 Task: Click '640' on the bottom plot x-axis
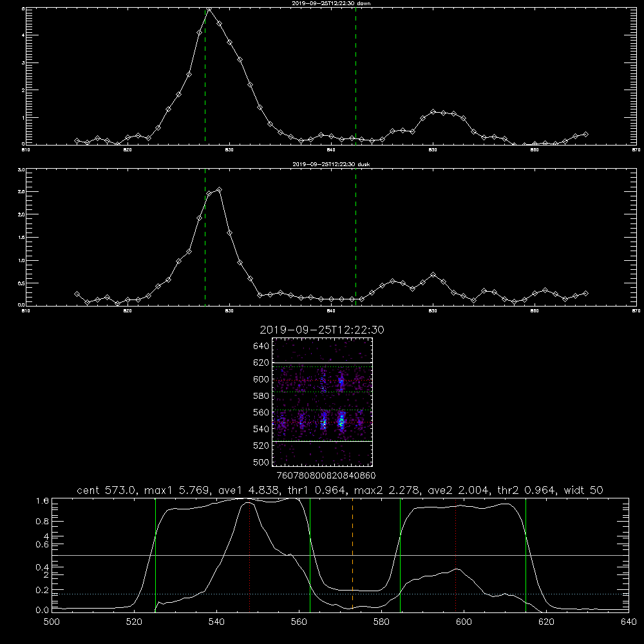coord(629,621)
